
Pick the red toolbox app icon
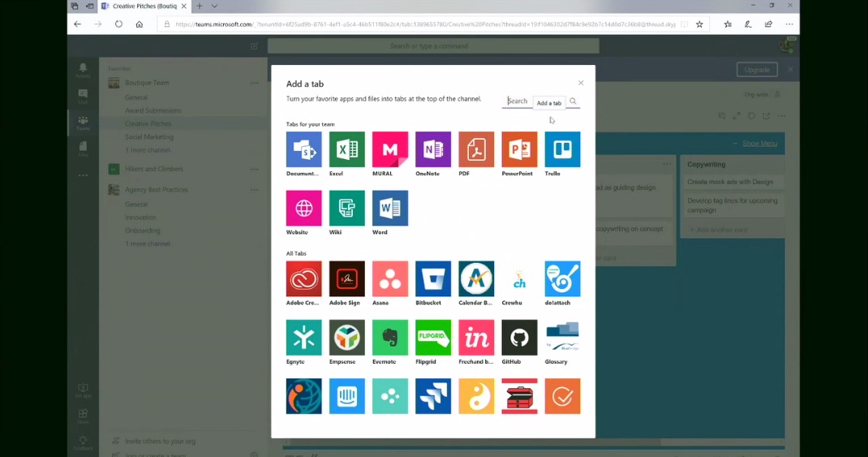pyautogui.click(x=519, y=396)
